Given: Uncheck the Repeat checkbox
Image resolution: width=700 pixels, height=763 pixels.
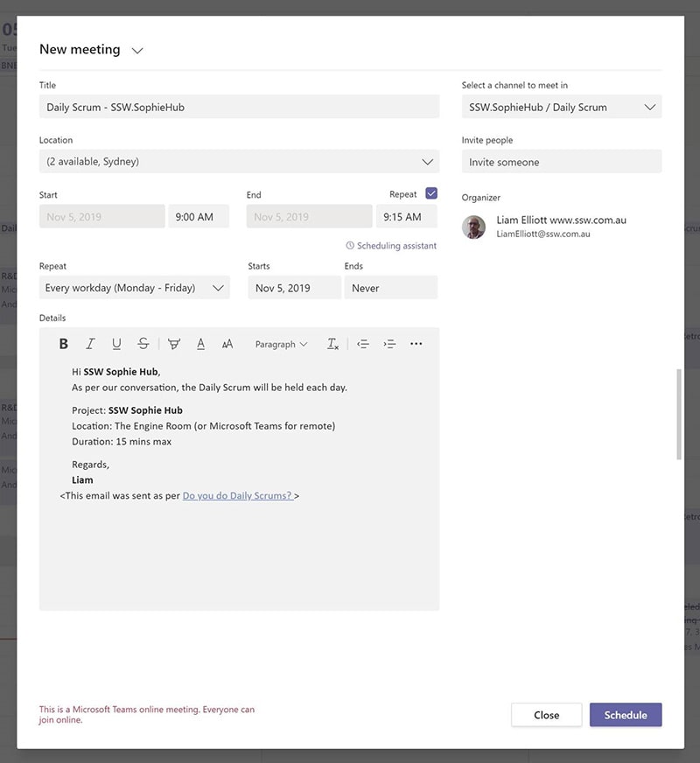Looking at the screenshot, I should point(430,193).
